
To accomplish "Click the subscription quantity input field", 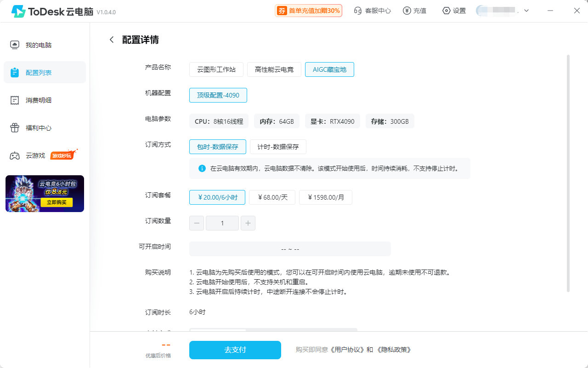I will (222, 223).
